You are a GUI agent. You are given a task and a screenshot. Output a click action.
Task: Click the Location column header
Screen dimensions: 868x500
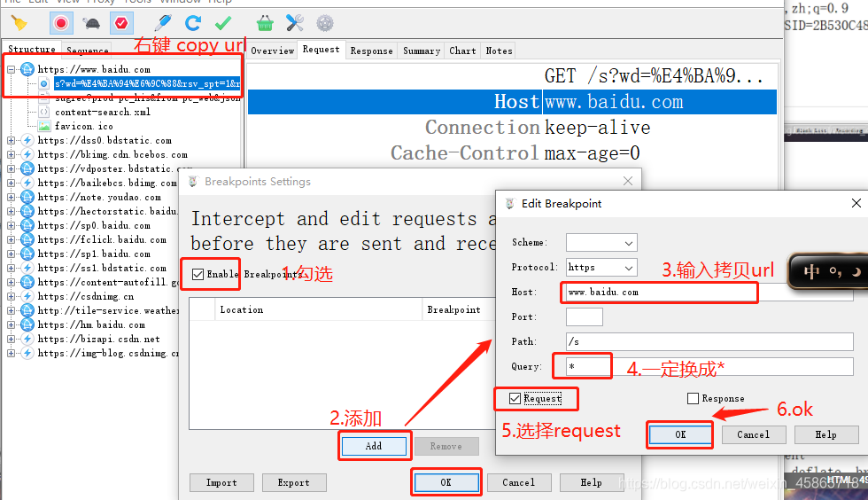coord(318,310)
